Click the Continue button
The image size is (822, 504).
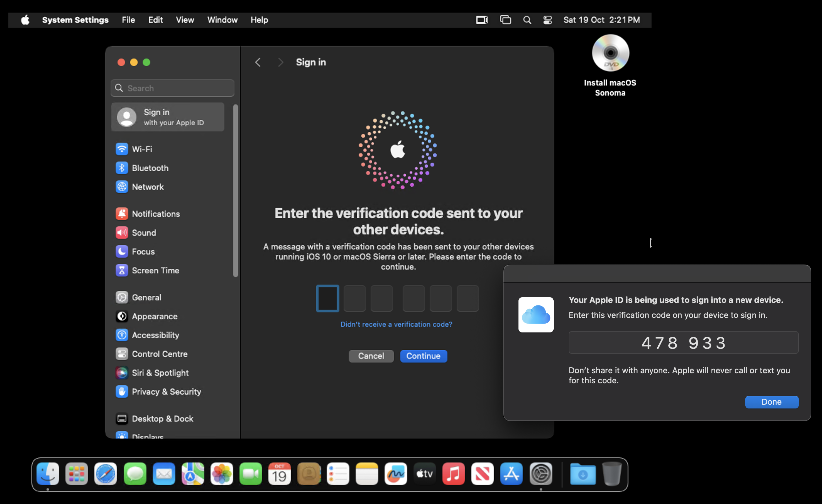[423, 356]
